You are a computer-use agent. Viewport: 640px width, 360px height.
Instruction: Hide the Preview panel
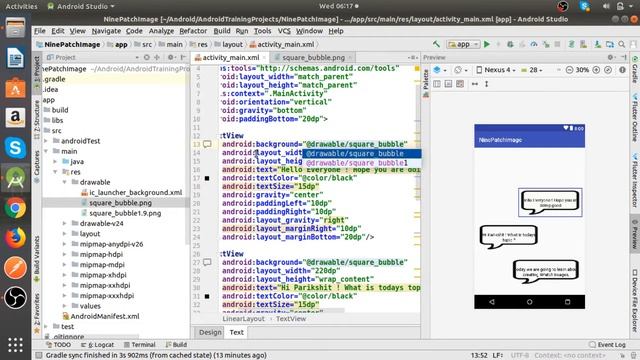[x=624, y=58]
